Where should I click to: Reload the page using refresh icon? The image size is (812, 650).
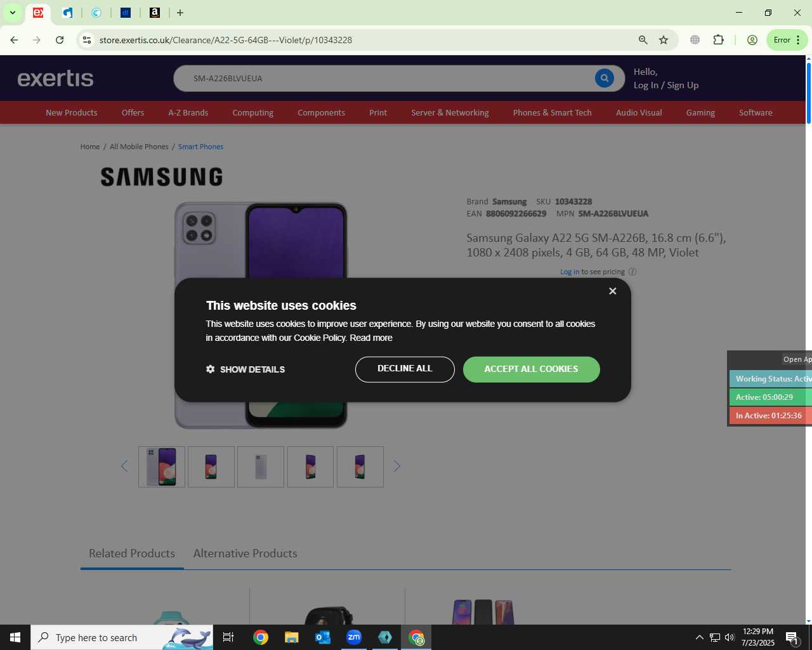60,40
